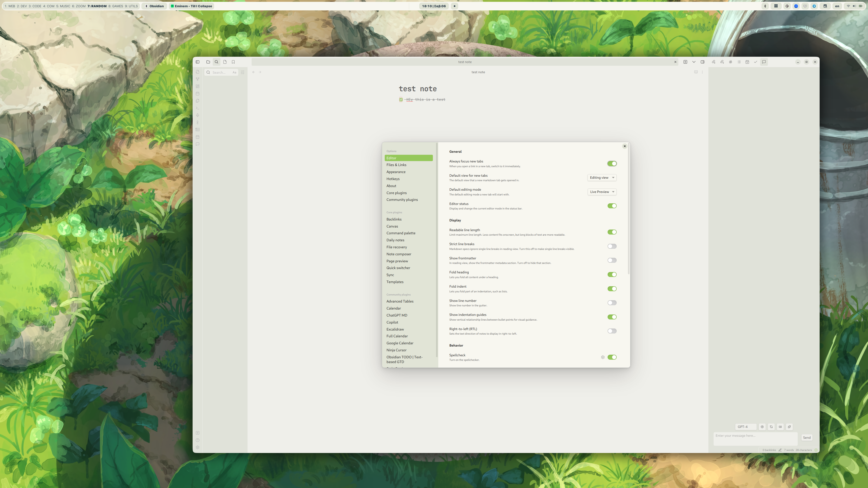Click the command palette terminal icon
Viewport: 868px width, 488px height.
198,108
